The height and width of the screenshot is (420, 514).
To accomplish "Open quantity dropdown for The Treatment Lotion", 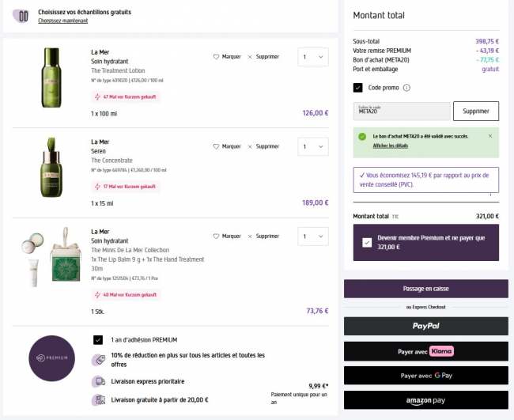I will pyautogui.click(x=312, y=57).
